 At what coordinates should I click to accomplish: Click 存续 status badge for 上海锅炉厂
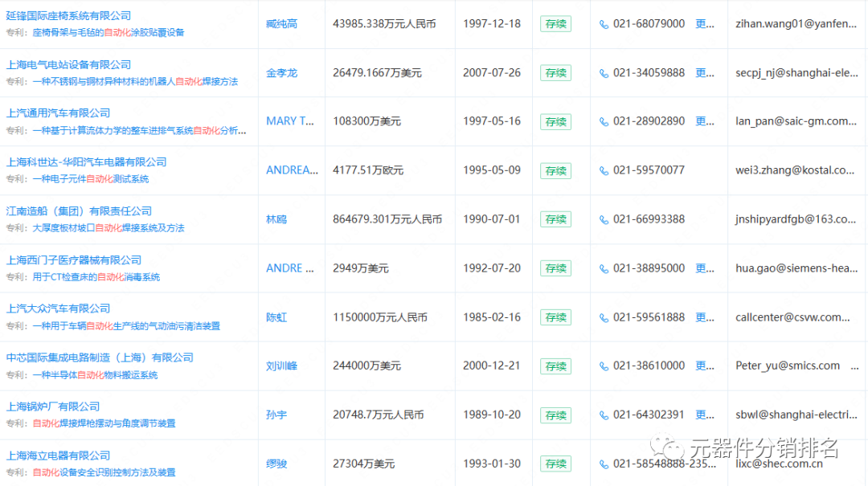coord(556,415)
